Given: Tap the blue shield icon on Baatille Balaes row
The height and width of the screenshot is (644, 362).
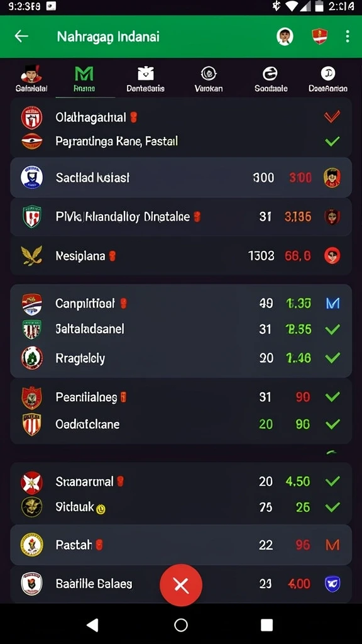Looking at the screenshot, I should [x=332, y=584].
